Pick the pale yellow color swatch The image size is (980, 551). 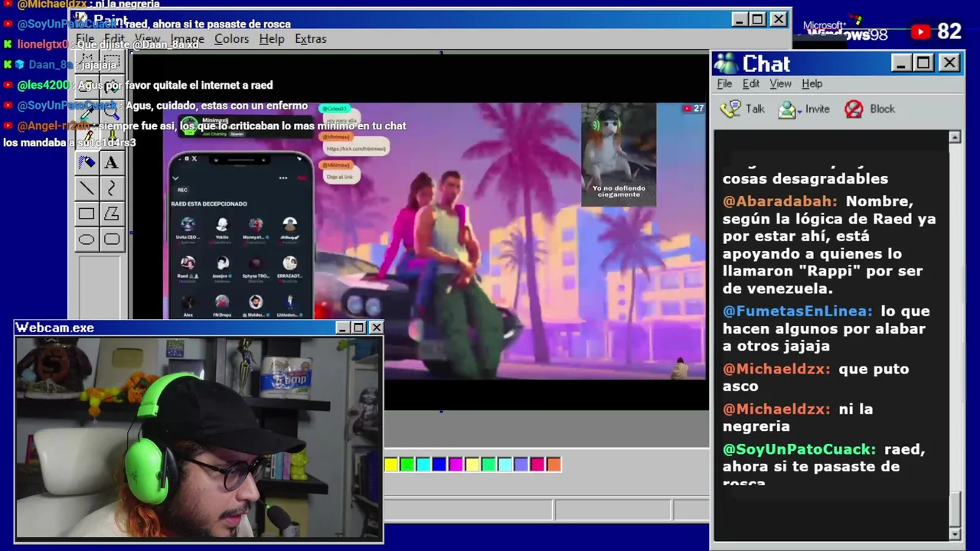coord(472,465)
